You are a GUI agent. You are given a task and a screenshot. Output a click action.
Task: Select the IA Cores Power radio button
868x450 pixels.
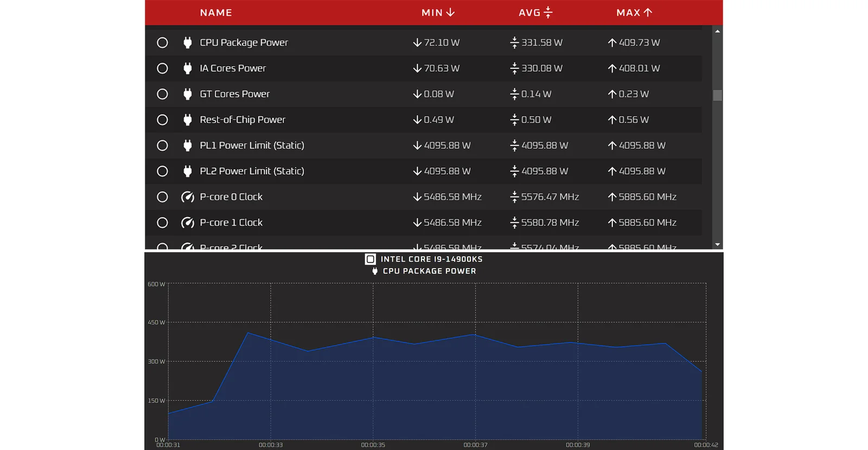coord(162,68)
